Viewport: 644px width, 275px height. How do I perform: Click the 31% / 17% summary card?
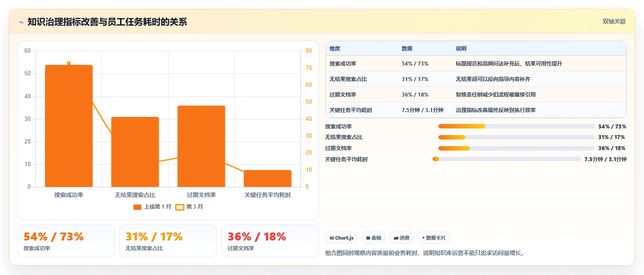click(x=168, y=241)
